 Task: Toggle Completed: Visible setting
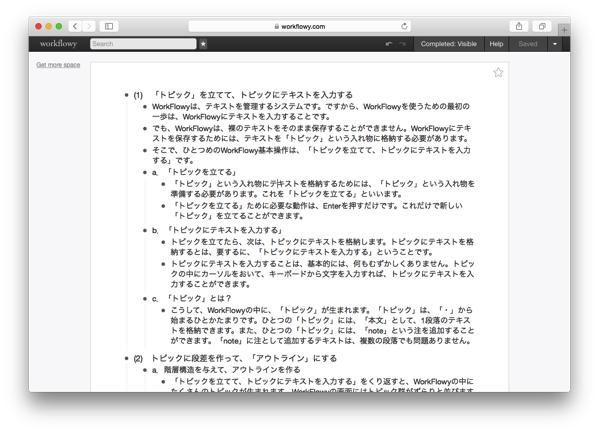click(448, 44)
